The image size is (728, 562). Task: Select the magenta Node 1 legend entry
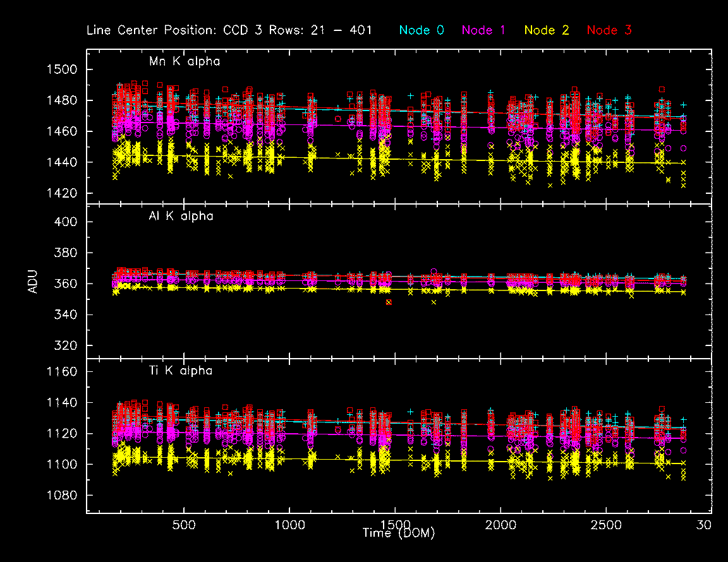[483, 30]
